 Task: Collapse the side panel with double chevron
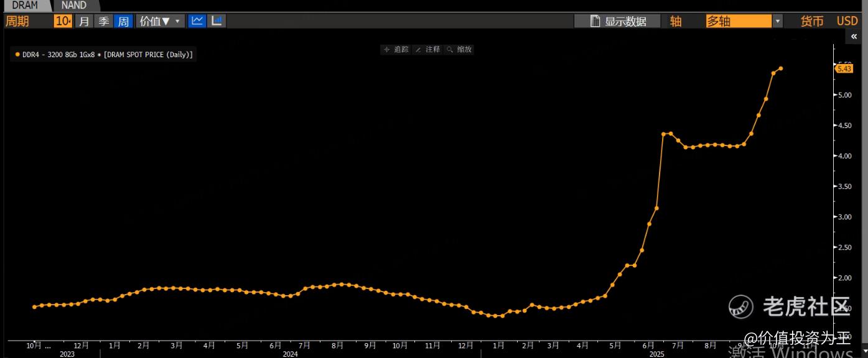tap(854, 37)
